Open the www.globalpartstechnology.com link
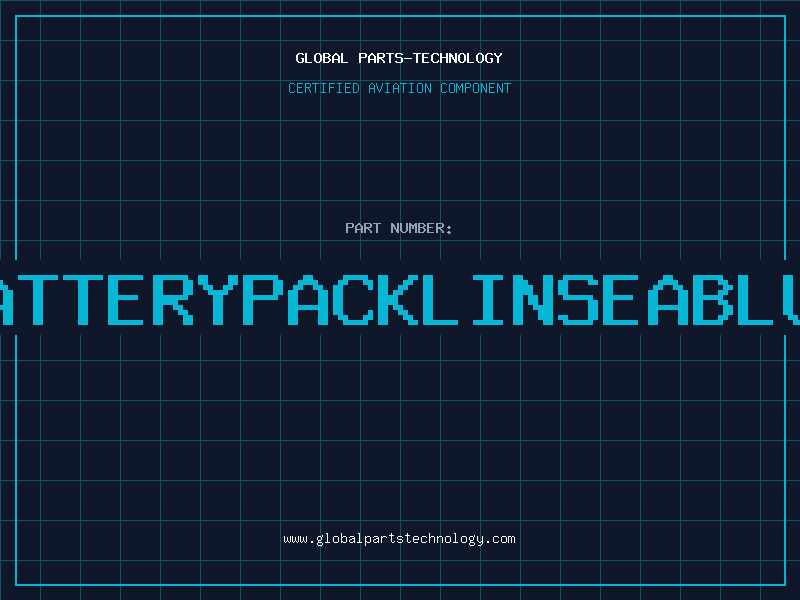 [399, 539]
